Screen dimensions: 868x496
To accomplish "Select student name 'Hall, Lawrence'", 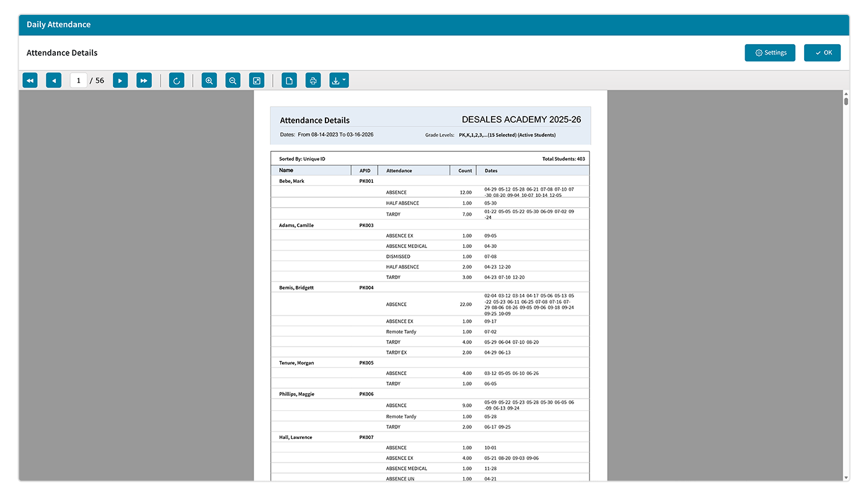I will [295, 437].
